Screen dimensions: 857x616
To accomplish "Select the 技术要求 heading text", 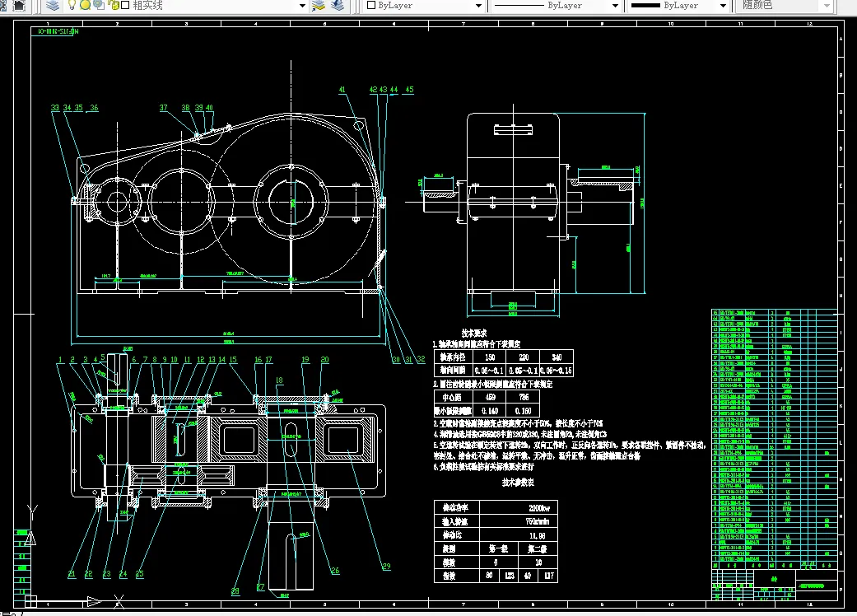I will coord(474,333).
